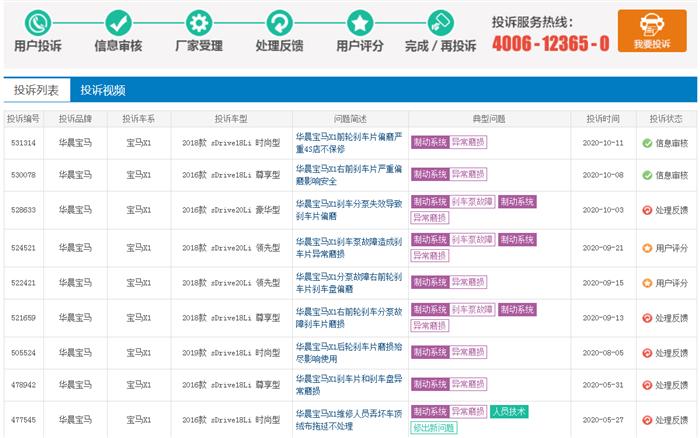Click the 制动系统 tag in row 531314
Viewport: 700px width, 438px height.
[430, 142]
